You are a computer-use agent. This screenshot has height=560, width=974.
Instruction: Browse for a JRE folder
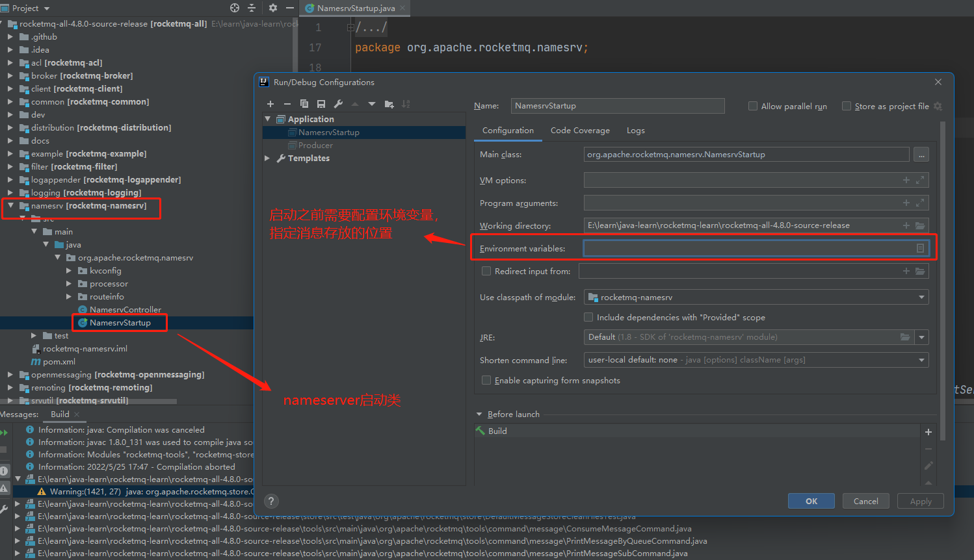tap(904, 337)
